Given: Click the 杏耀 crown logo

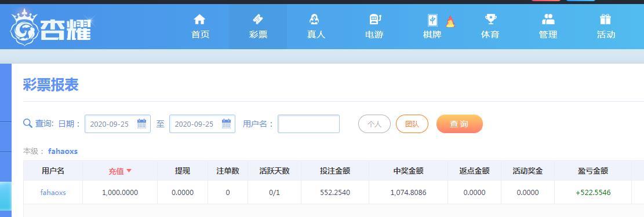Looking at the screenshot, I should coord(50,27).
